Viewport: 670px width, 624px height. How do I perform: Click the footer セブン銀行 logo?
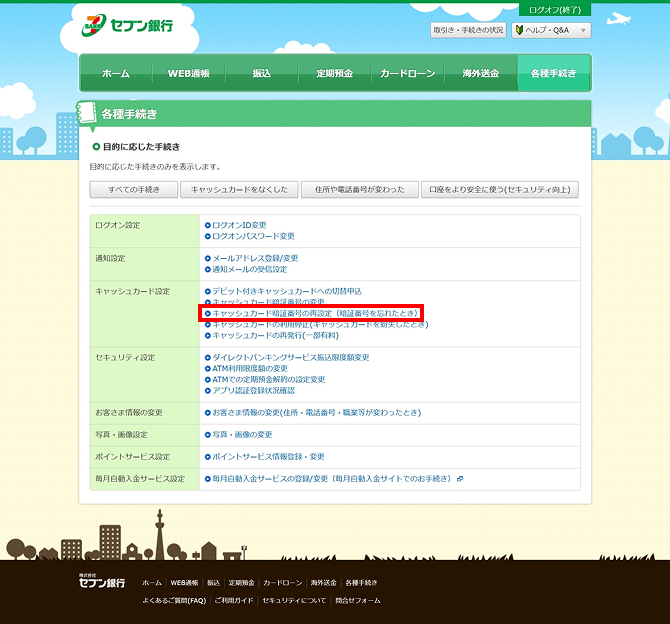click(x=101, y=581)
